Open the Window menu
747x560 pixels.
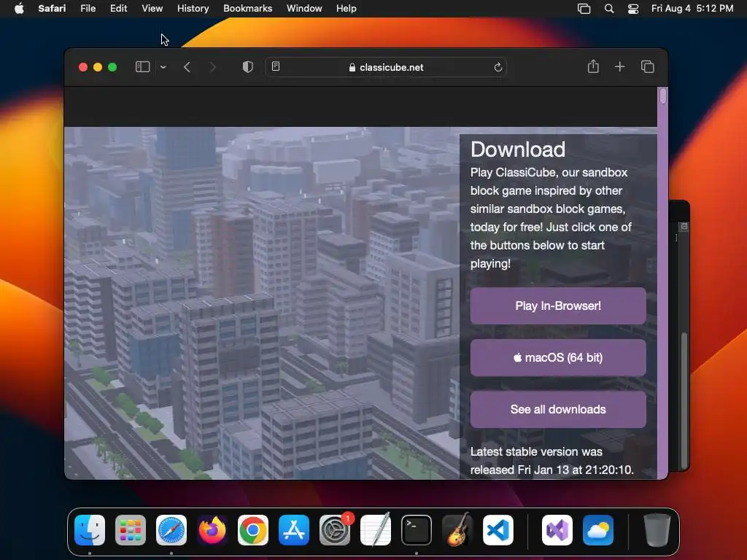pyautogui.click(x=304, y=9)
